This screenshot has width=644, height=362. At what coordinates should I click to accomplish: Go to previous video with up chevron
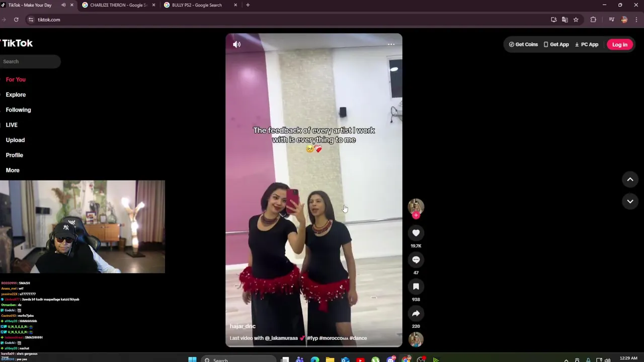(630, 179)
